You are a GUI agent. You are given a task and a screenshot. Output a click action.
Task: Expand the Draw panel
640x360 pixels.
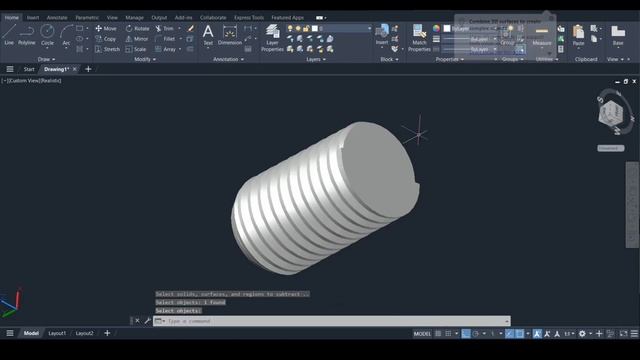[46, 59]
